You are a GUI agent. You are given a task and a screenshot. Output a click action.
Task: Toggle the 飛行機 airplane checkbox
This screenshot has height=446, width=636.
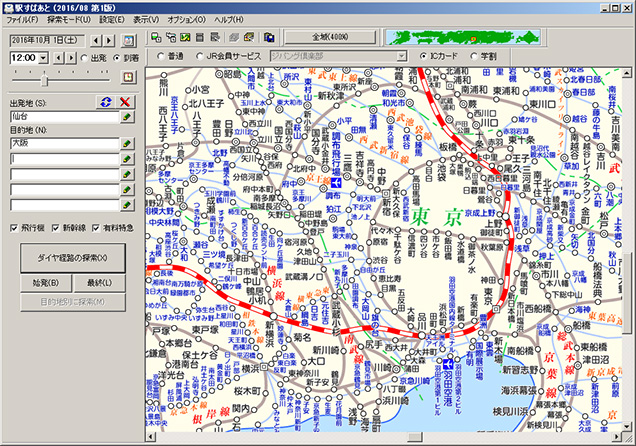(x=14, y=228)
